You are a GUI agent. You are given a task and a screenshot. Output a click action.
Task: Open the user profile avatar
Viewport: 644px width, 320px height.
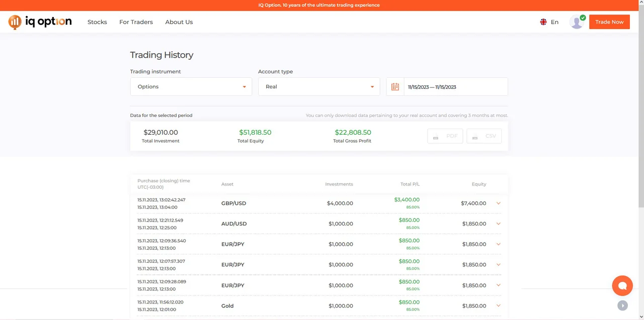click(x=577, y=22)
